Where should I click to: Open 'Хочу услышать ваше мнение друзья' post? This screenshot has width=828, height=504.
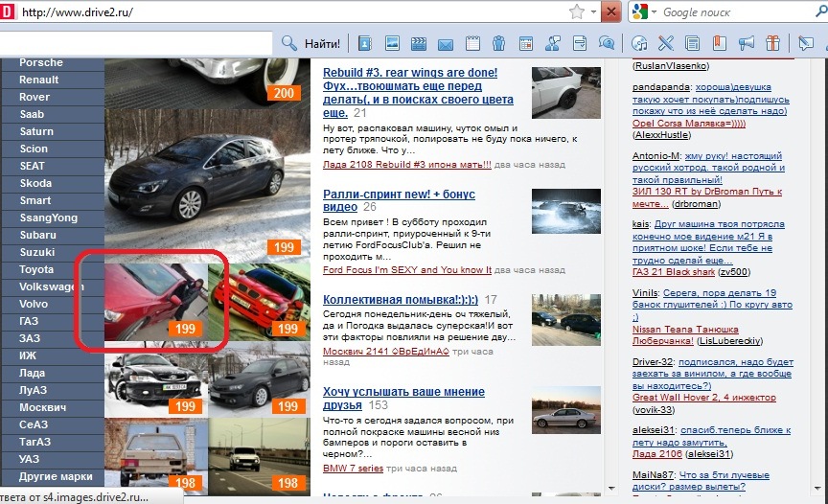(403, 399)
